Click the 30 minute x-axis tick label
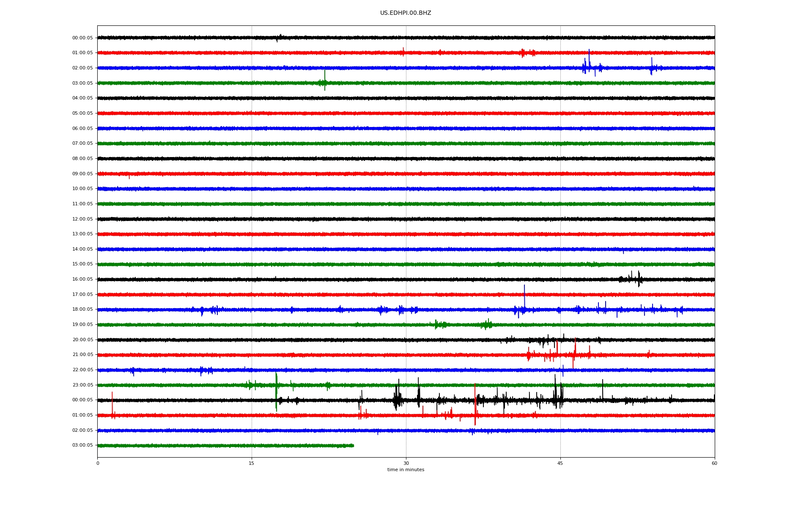The image size is (812, 508). (406, 463)
